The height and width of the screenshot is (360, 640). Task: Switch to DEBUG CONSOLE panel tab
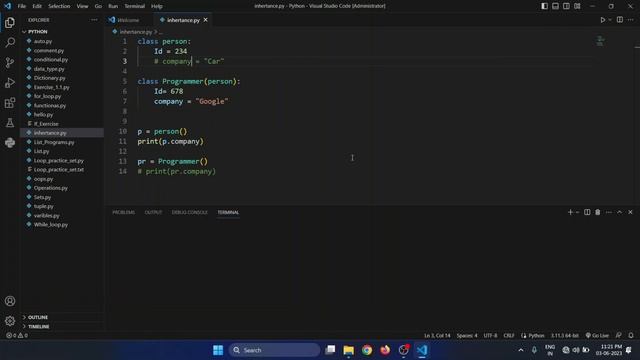pyautogui.click(x=189, y=212)
